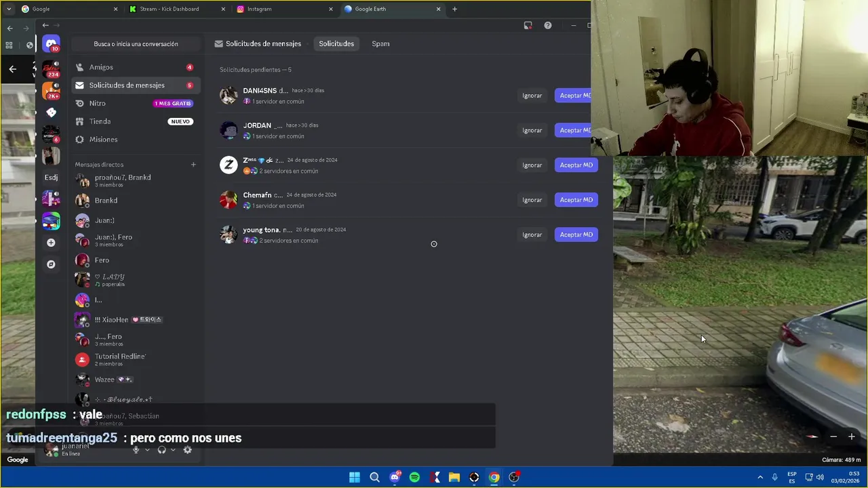Click the add a server plus icon
Image resolution: width=868 pixels, height=488 pixels.
tap(51, 243)
